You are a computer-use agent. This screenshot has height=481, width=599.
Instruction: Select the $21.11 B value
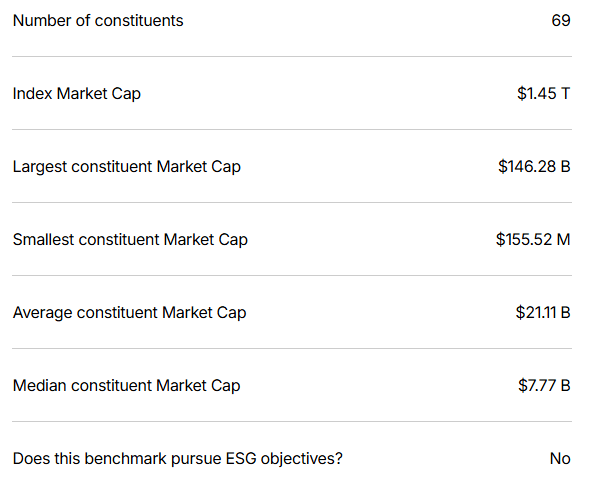click(543, 313)
